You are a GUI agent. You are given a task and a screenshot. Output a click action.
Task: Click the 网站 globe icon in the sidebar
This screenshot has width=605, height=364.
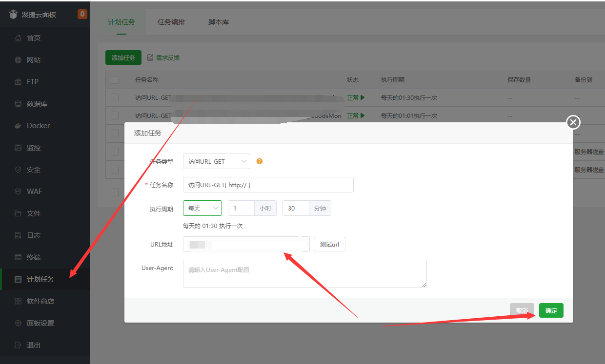[x=18, y=60]
